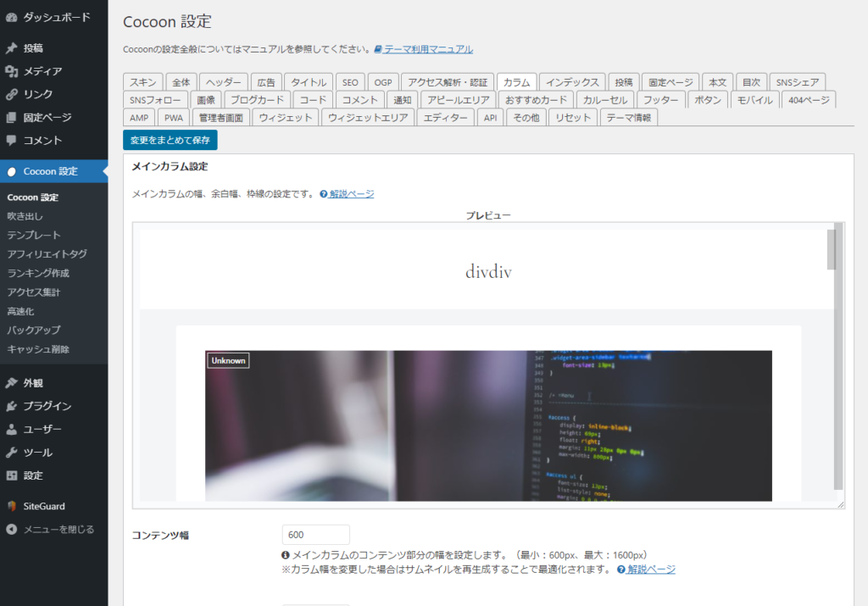Open the SEO settings tab
The width and height of the screenshot is (868, 606).
[x=350, y=82]
